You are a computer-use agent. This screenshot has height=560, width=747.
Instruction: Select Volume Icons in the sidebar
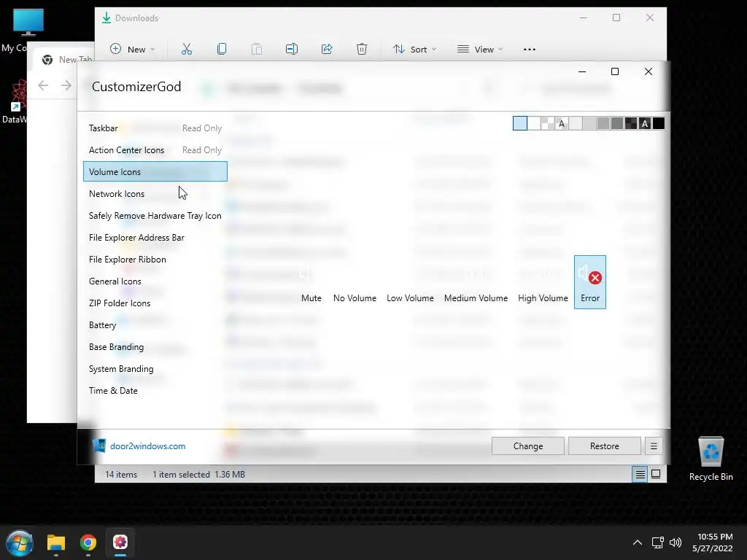[155, 171]
